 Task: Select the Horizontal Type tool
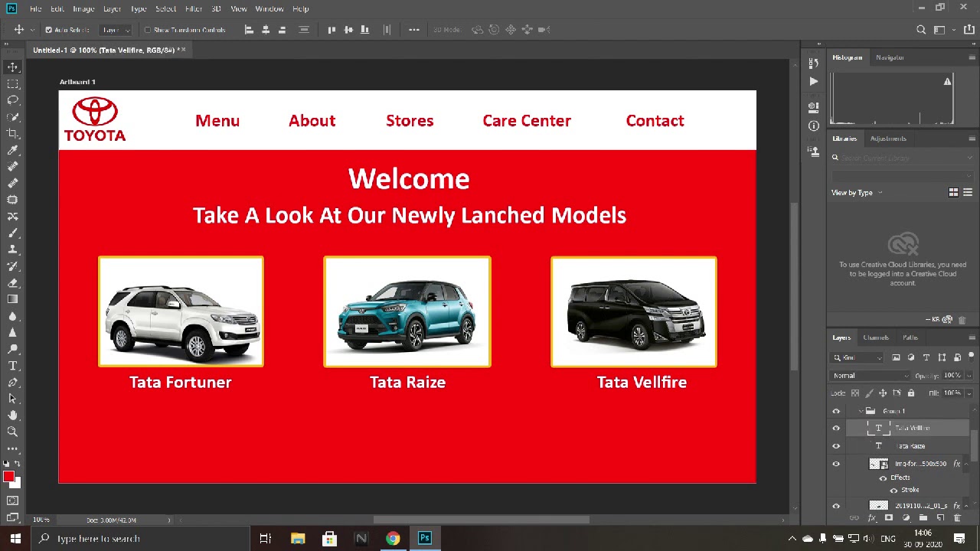click(13, 366)
